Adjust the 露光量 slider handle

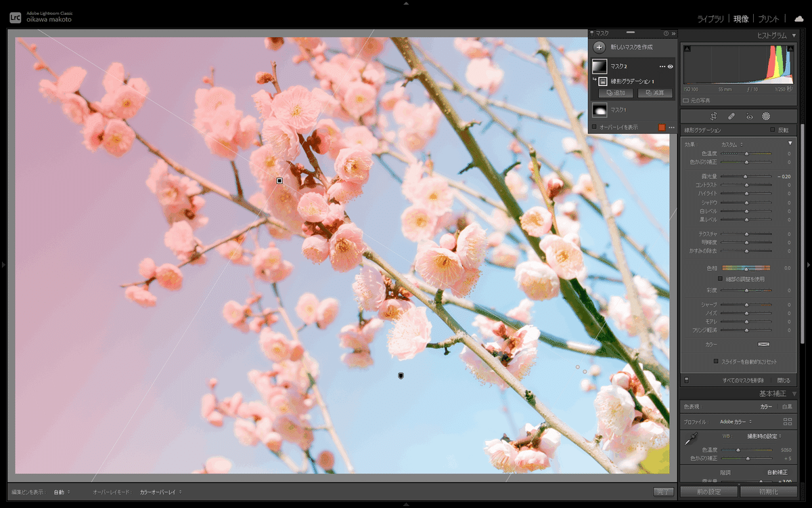(x=745, y=176)
